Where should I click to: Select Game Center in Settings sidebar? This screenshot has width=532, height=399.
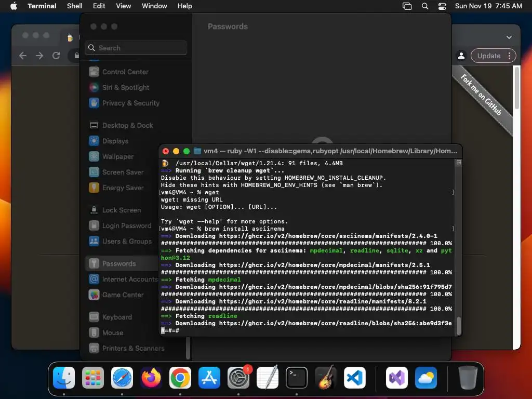tap(122, 295)
